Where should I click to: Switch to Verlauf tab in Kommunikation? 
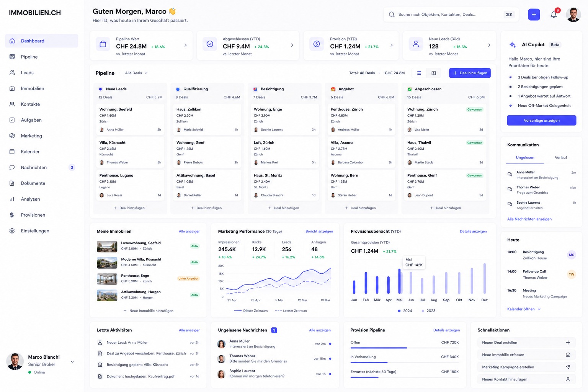561,158
